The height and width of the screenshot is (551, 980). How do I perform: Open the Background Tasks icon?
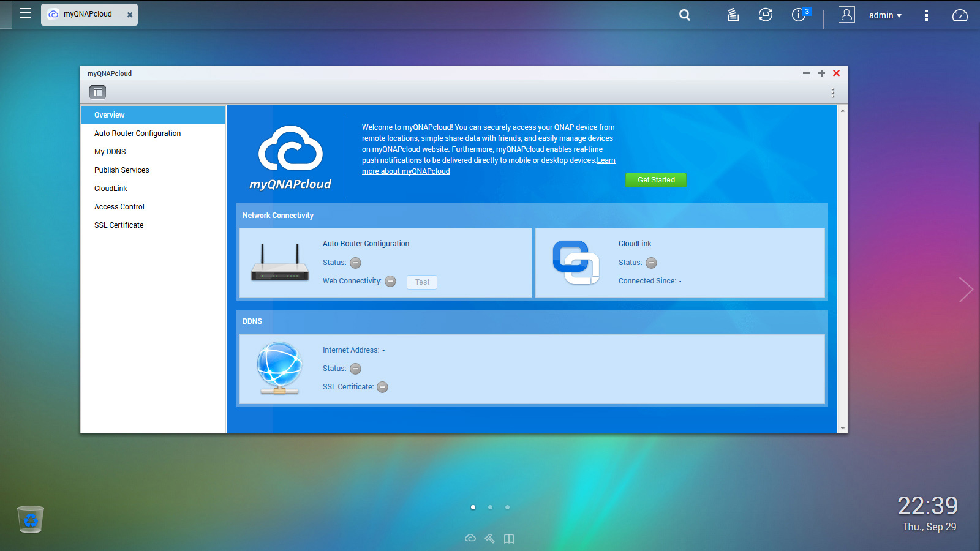[x=733, y=15]
